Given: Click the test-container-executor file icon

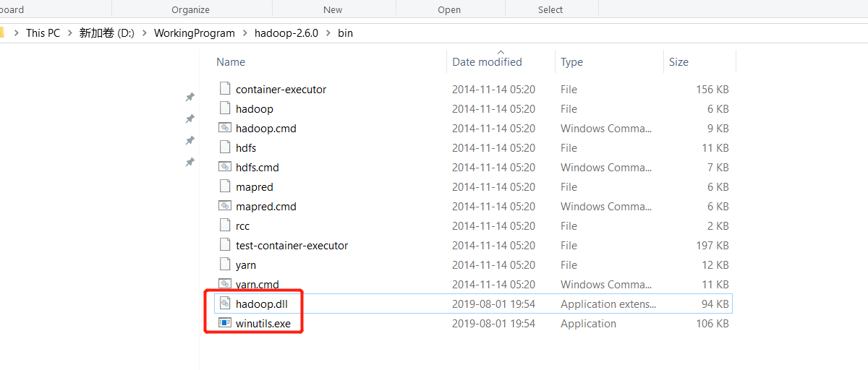Looking at the screenshot, I should click(224, 245).
